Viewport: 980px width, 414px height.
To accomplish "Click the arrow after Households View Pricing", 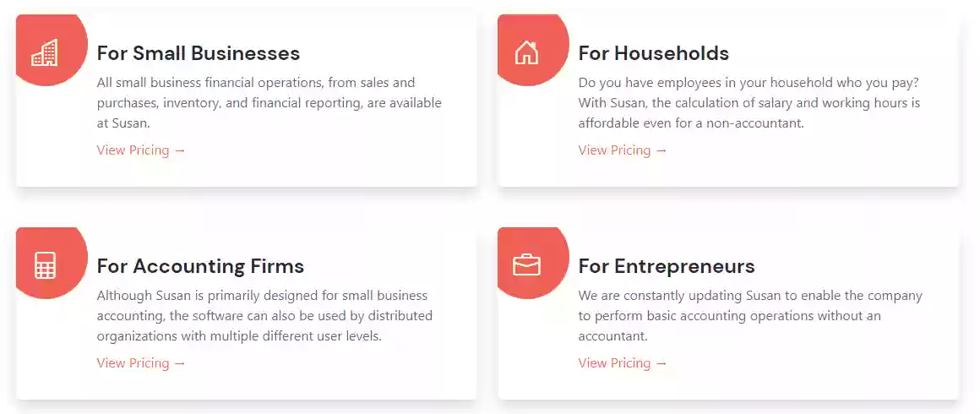I will click(x=661, y=150).
